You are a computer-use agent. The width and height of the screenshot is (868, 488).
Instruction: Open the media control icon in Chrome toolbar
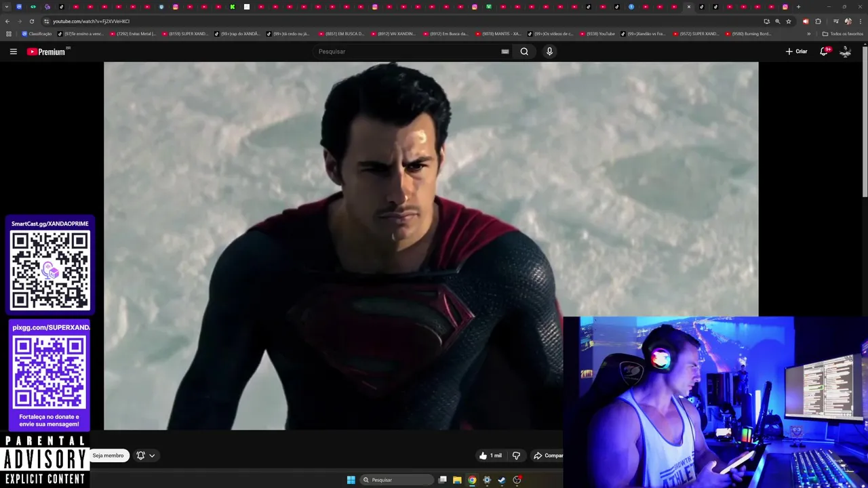coord(835,21)
